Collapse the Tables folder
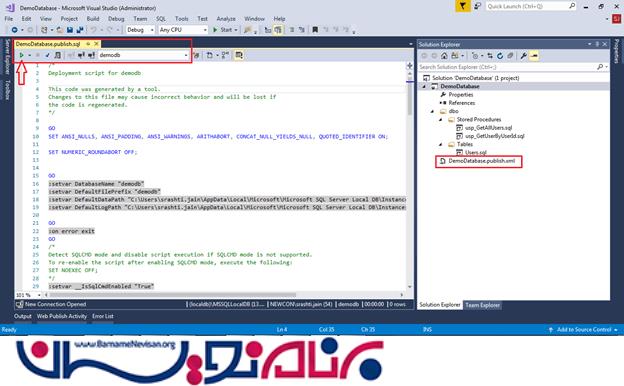Viewport: 624px width, 386px height. click(441, 144)
